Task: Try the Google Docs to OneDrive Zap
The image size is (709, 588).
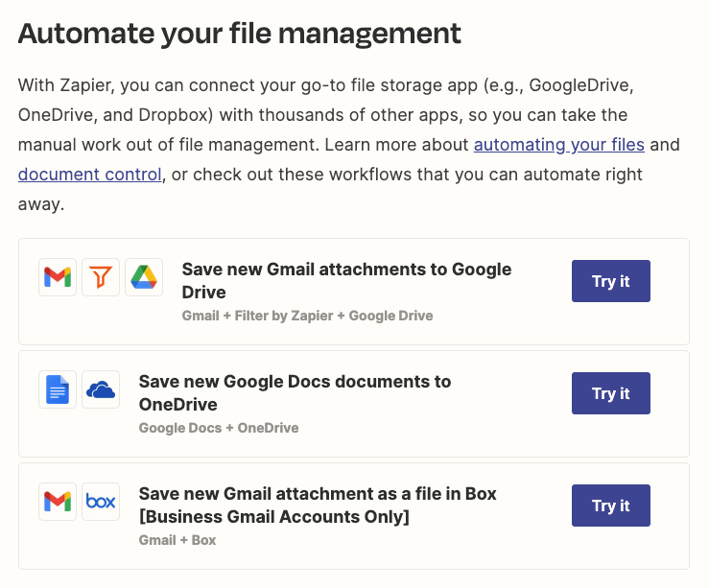Action: point(611,393)
